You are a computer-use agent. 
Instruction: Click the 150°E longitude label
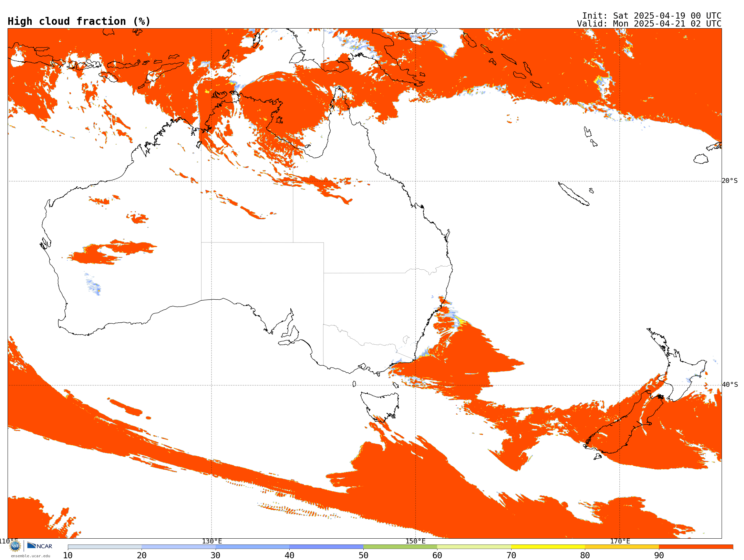tap(415, 541)
